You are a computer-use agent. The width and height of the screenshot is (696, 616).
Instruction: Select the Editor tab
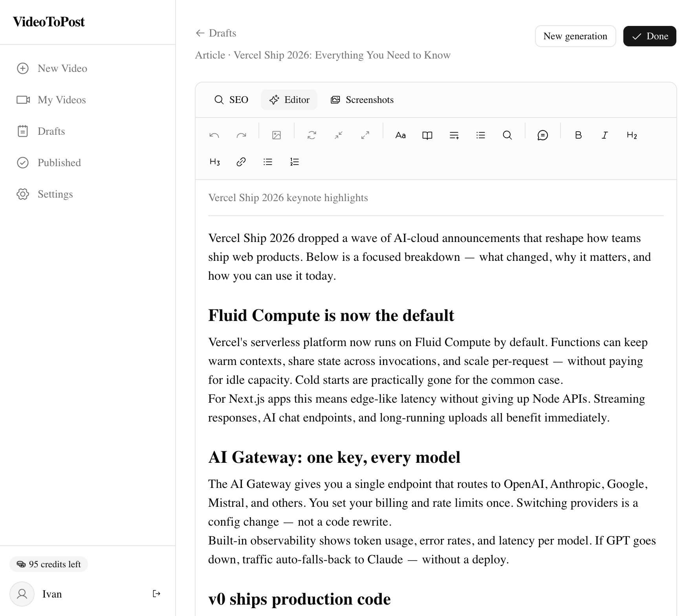pos(289,100)
